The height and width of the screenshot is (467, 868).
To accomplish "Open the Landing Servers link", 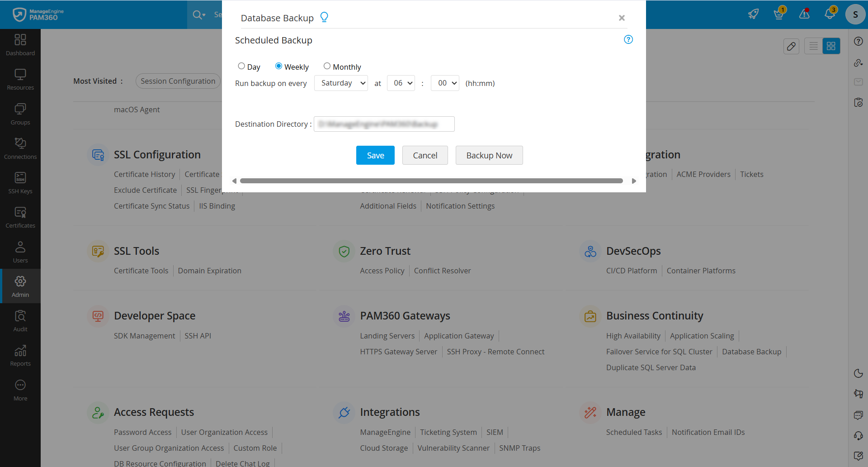I will click(387, 336).
